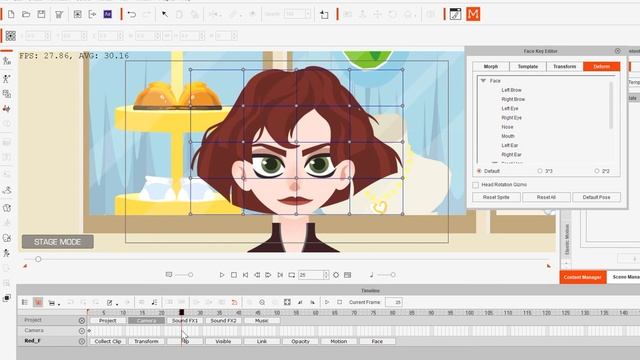Open the Face track for Red_F

click(377, 341)
